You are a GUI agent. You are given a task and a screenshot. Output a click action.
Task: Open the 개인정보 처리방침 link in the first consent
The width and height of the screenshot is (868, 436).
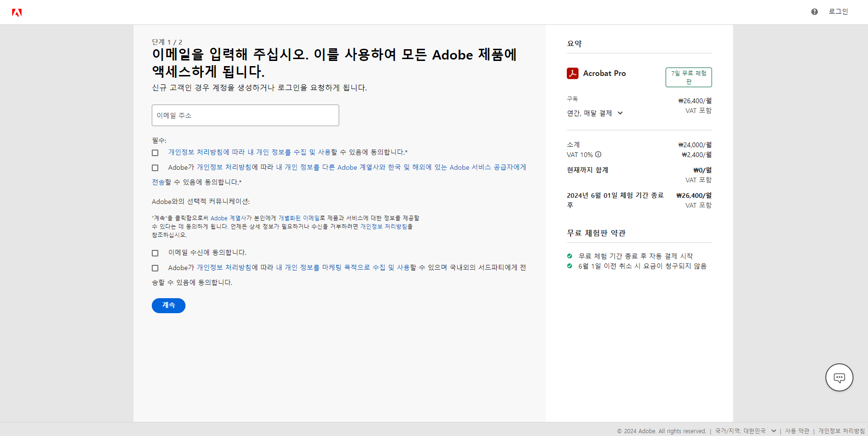click(x=195, y=152)
